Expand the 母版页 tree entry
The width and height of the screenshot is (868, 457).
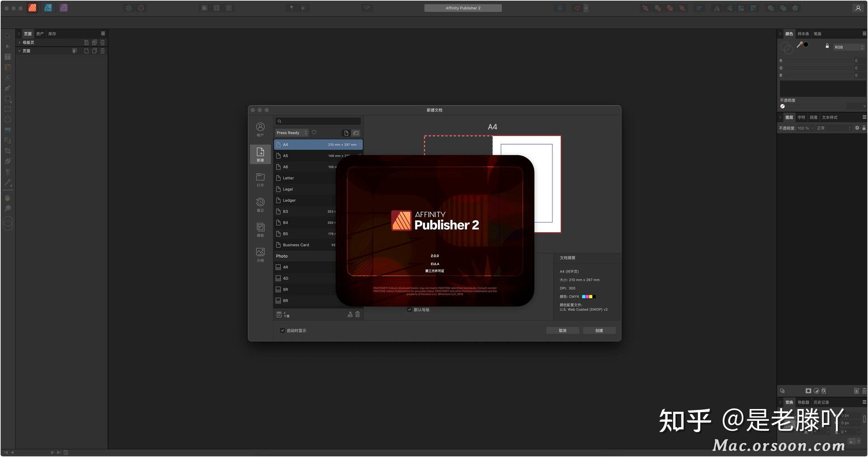pos(20,42)
